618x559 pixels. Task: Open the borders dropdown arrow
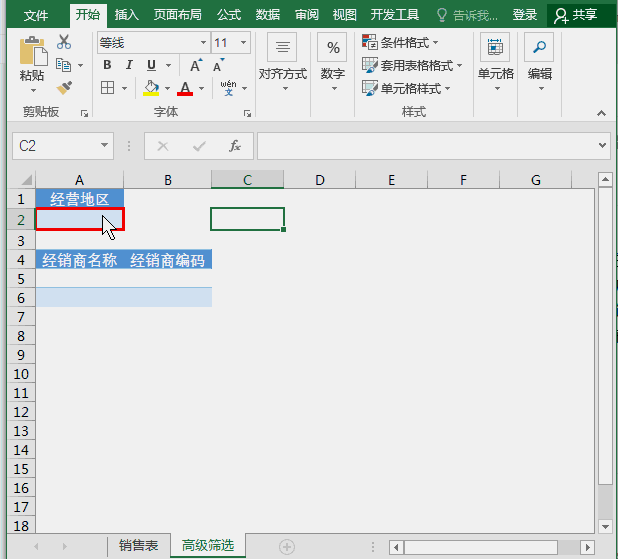(125, 88)
